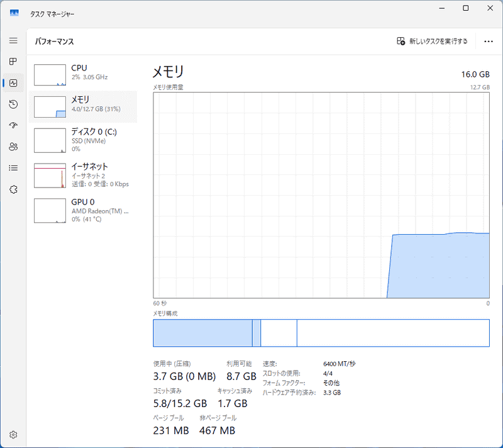Image resolution: width=503 pixels, height=448 pixels.
Task: Open the Startup apps view
Action: point(13,125)
